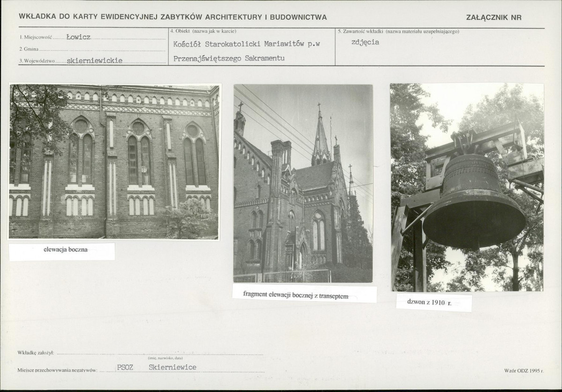Select 'Przenajświętszego Sakramentu' text line
Screen dimensions: 562x392
tap(229, 59)
